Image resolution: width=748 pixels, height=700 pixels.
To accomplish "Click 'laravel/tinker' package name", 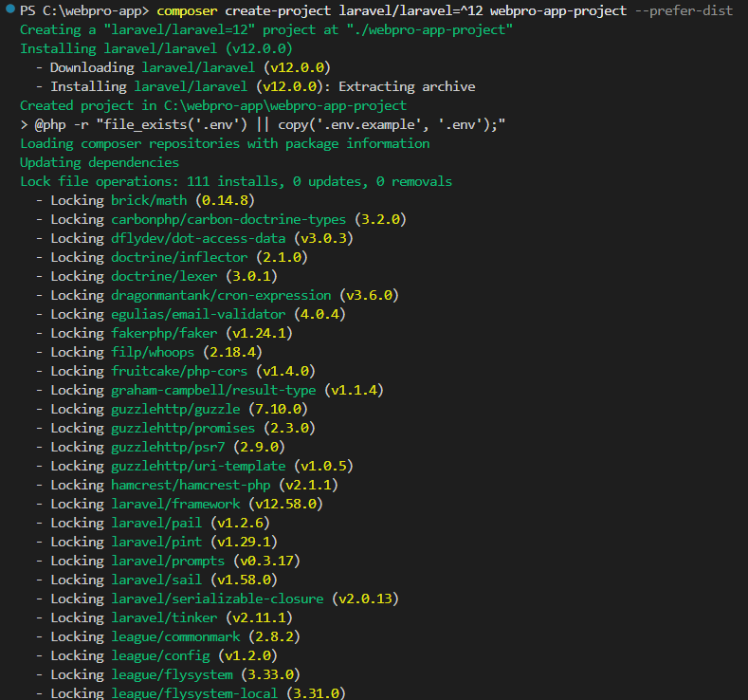I will 164,618.
